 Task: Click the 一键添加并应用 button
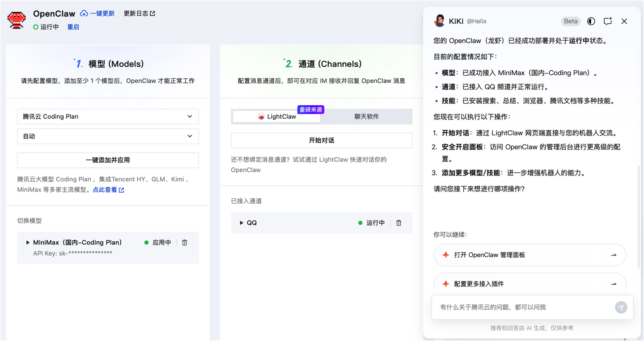107,160
